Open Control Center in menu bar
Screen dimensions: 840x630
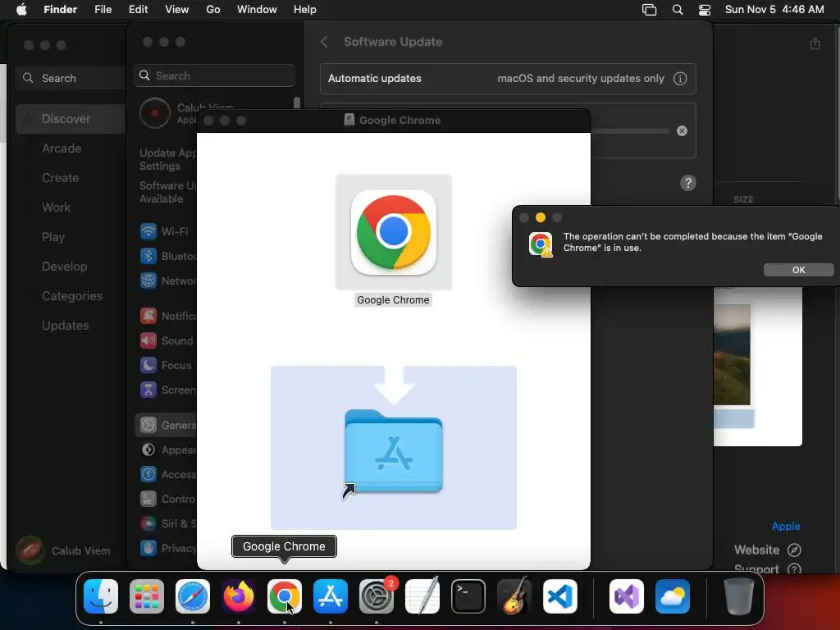705,10
